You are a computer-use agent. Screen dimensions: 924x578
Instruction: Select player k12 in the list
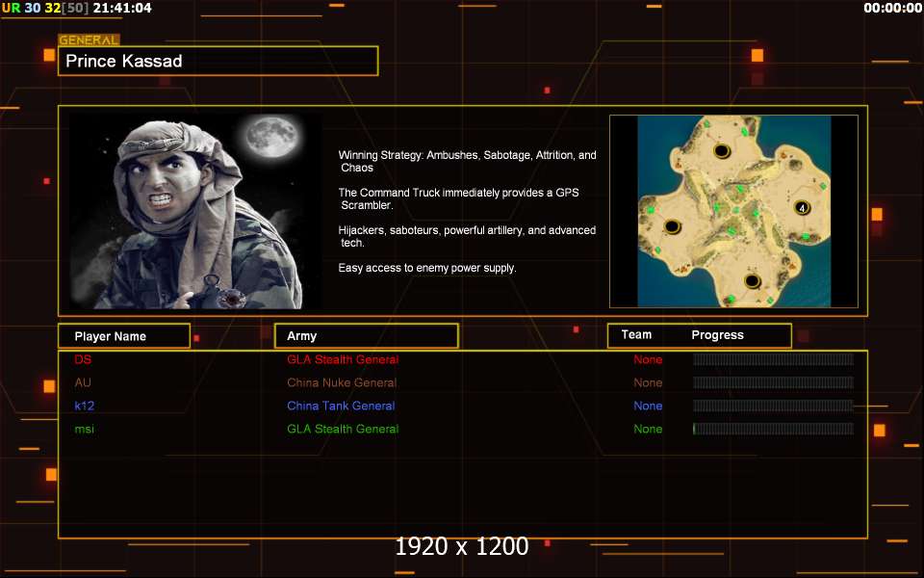pyautogui.click(x=85, y=406)
